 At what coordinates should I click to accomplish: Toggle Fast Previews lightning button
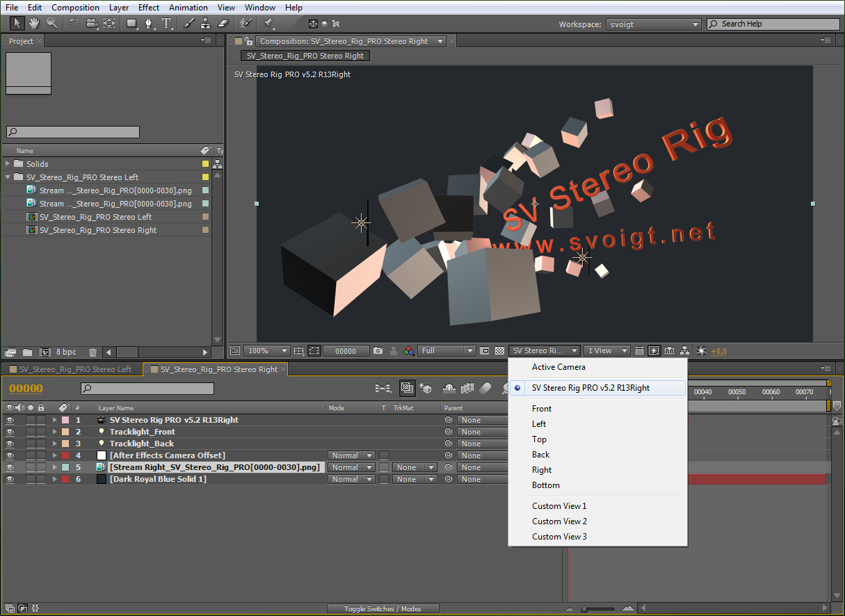654,351
